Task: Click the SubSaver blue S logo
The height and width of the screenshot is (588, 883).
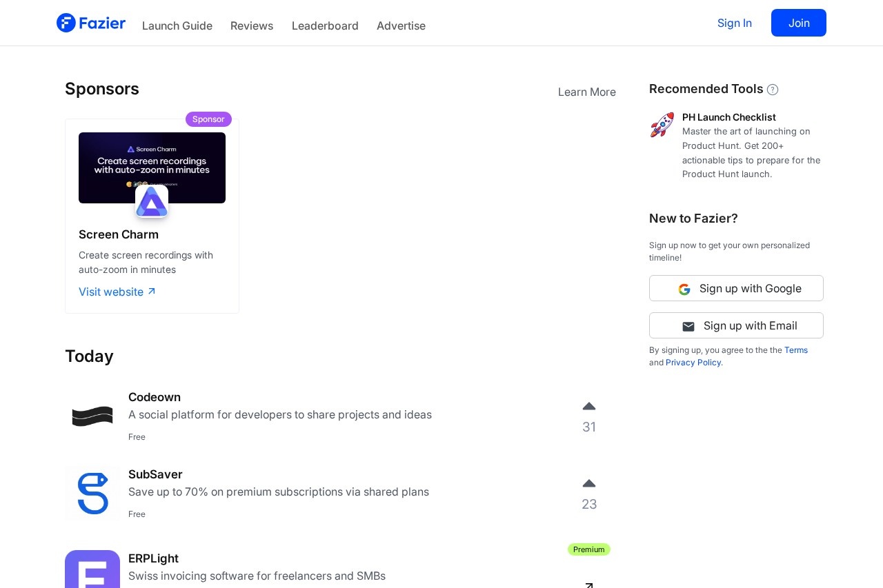Action: tap(92, 494)
